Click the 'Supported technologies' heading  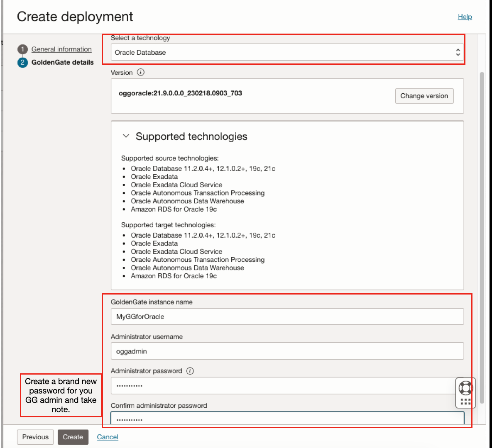(191, 136)
